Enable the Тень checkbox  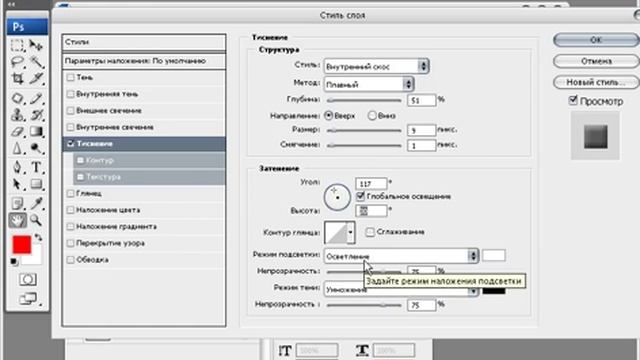click(70, 77)
